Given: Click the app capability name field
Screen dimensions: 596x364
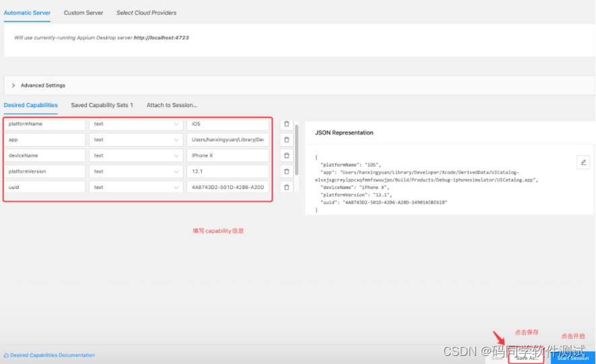Looking at the screenshot, I should 45,140.
